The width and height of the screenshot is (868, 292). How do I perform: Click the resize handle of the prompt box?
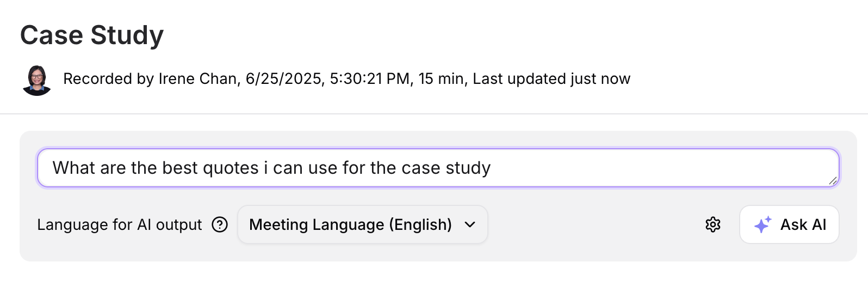point(833,181)
